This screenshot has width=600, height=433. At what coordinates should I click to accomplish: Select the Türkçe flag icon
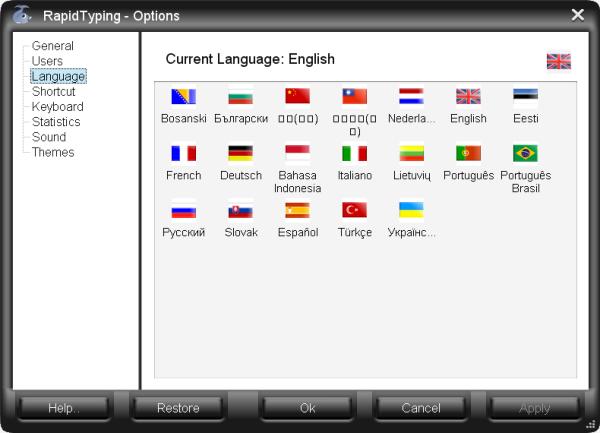(355, 210)
